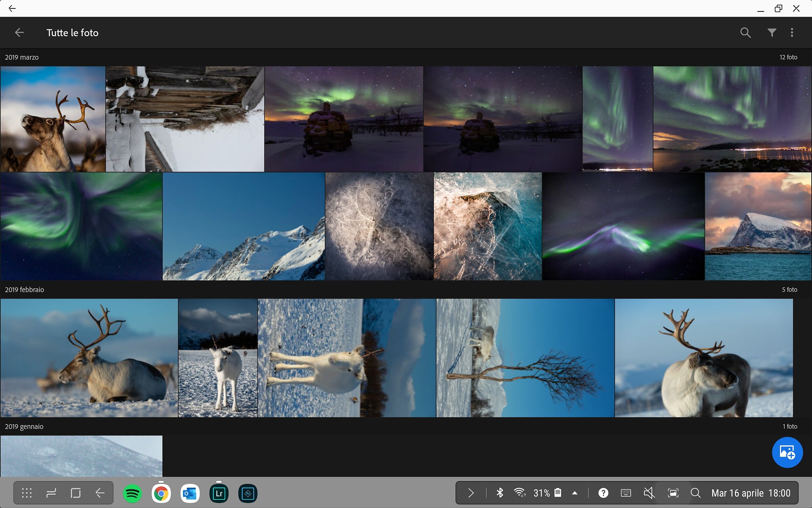The image size is (812, 508).
Task: Unmute the sound speaker icon
Action: [649, 493]
